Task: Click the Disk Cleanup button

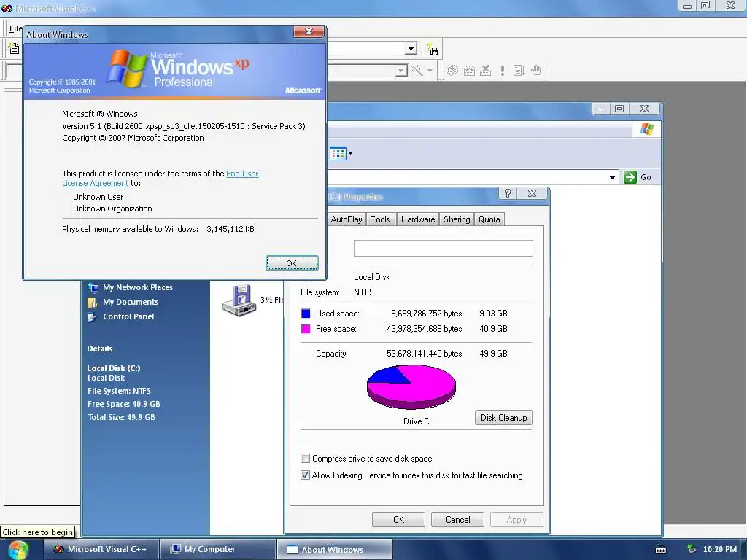Action: pos(503,418)
